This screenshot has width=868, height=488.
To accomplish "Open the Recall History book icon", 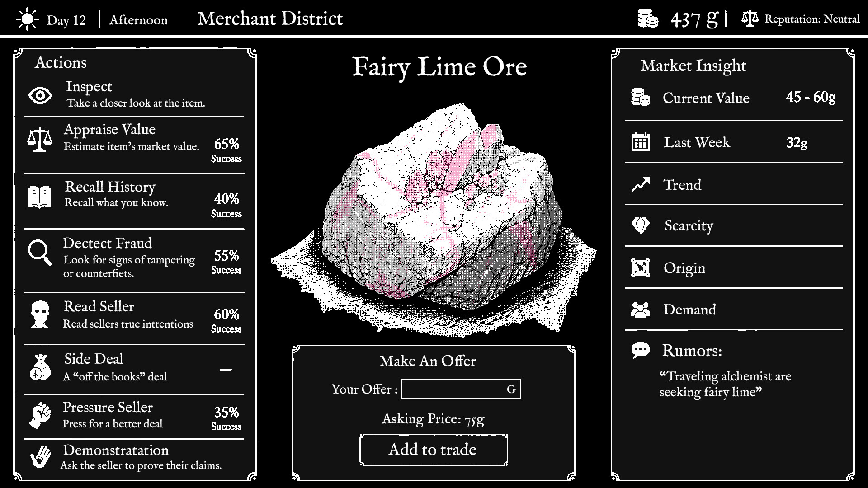I will pyautogui.click(x=39, y=197).
